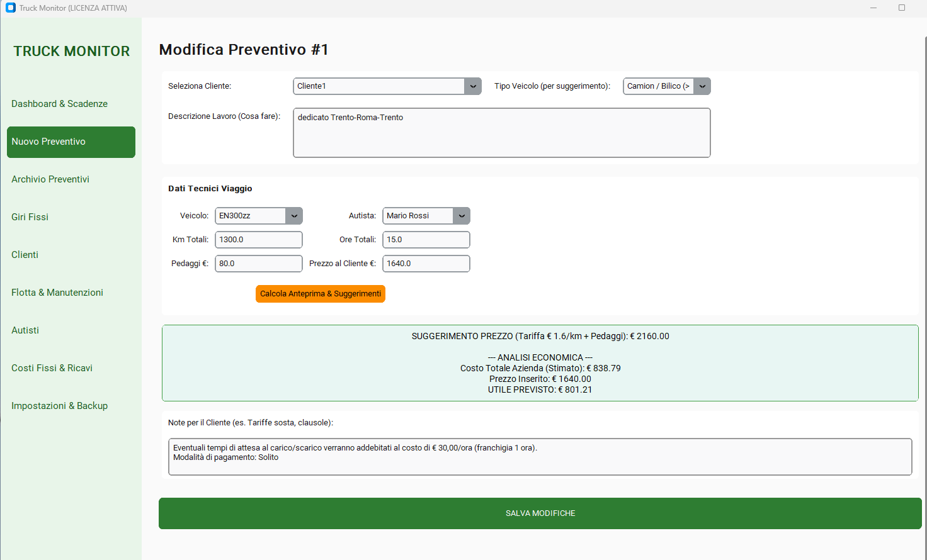Expand the Tipo Veicolo dropdown
The height and width of the screenshot is (560, 927).
(x=702, y=86)
